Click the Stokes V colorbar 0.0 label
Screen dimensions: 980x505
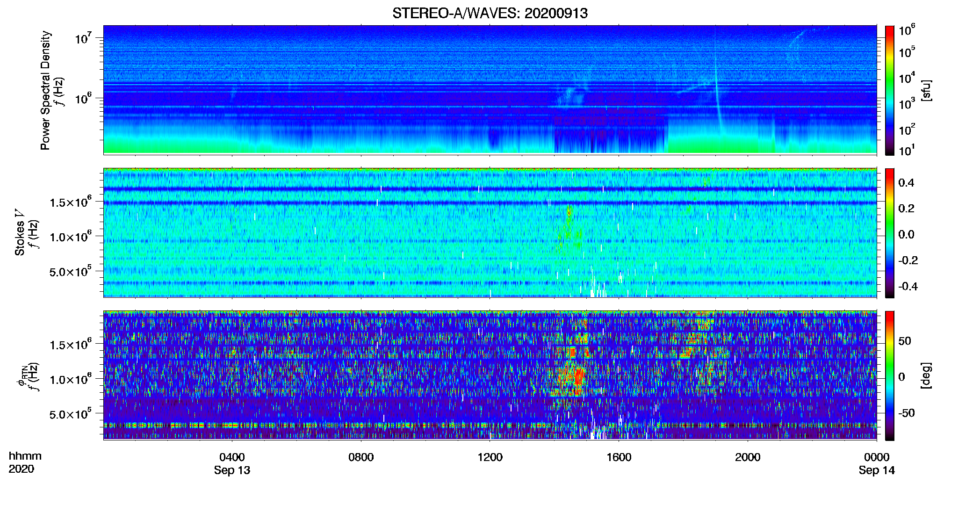(x=906, y=234)
